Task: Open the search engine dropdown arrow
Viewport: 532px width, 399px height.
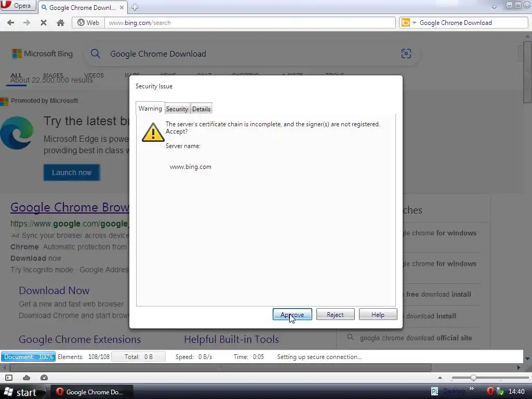Action: click(414, 23)
